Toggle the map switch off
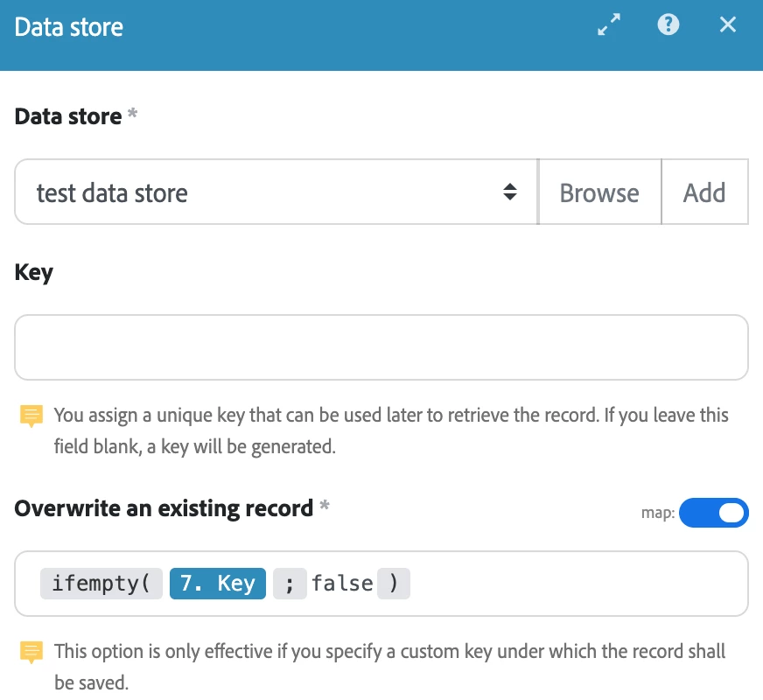 click(713, 513)
